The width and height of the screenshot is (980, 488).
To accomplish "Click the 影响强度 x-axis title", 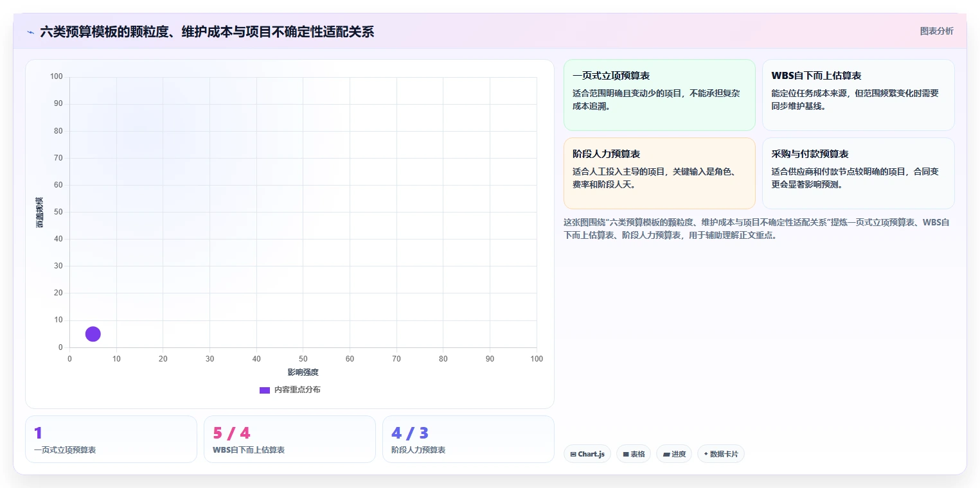I will point(303,372).
